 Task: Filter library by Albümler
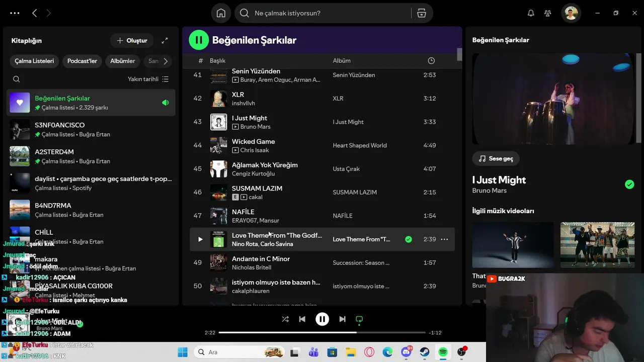(x=123, y=61)
